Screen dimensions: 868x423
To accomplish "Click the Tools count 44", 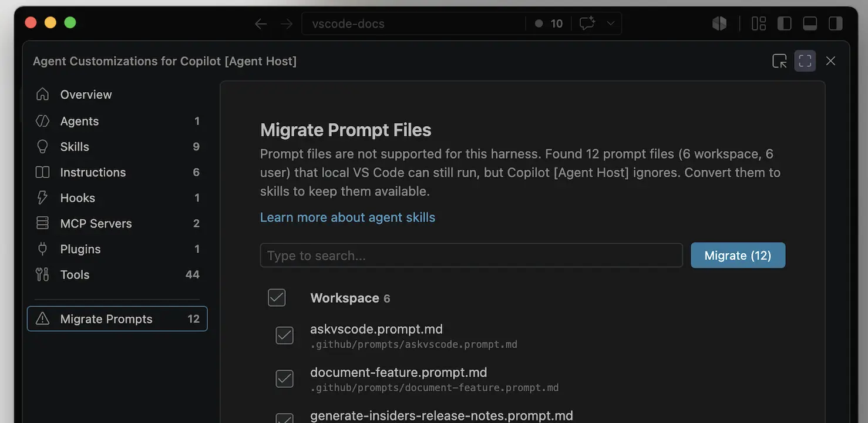I will (193, 274).
